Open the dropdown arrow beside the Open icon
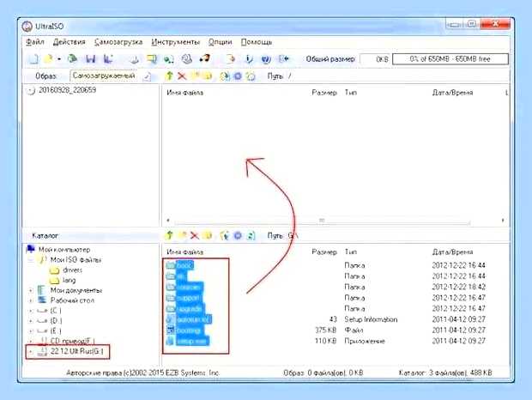This screenshot has width=532, height=400. (x=59, y=59)
